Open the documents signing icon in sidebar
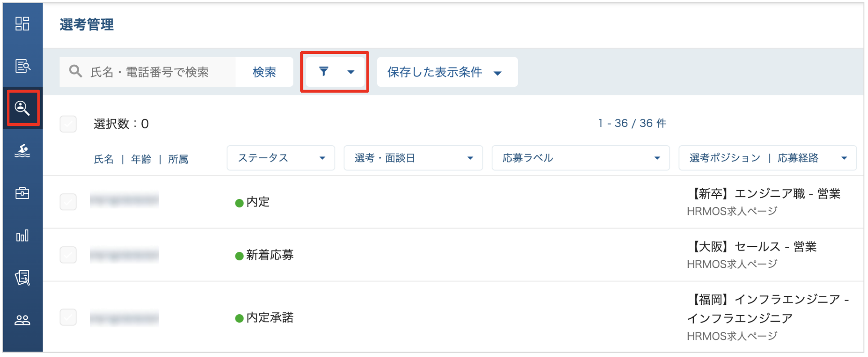Image resolution: width=868 pixels, height=357 pixels. [x=23, y=278]
